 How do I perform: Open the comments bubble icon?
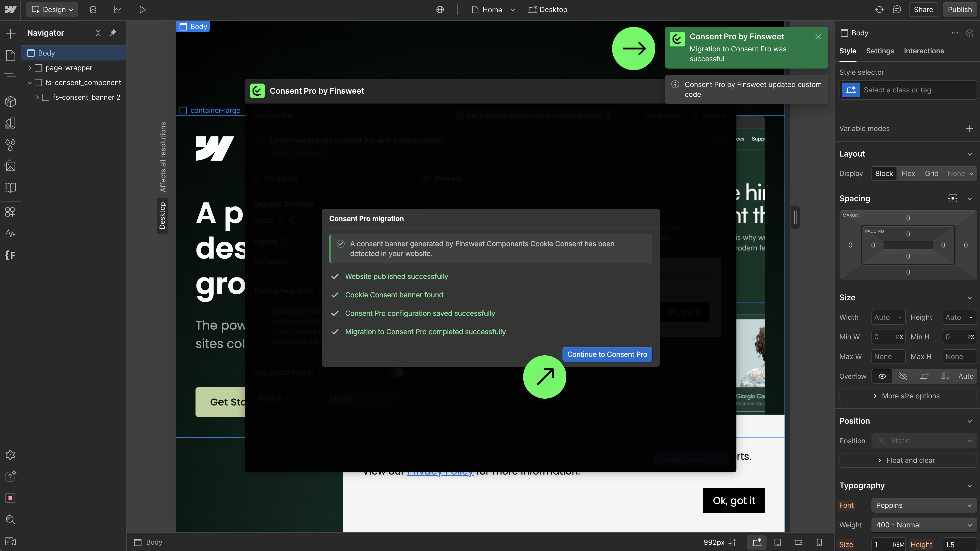tap(897, 10)
